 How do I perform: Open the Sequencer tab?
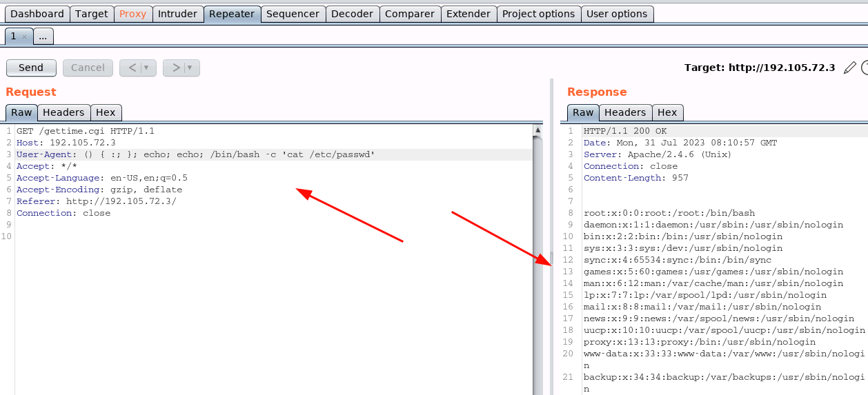click(293, 14)
